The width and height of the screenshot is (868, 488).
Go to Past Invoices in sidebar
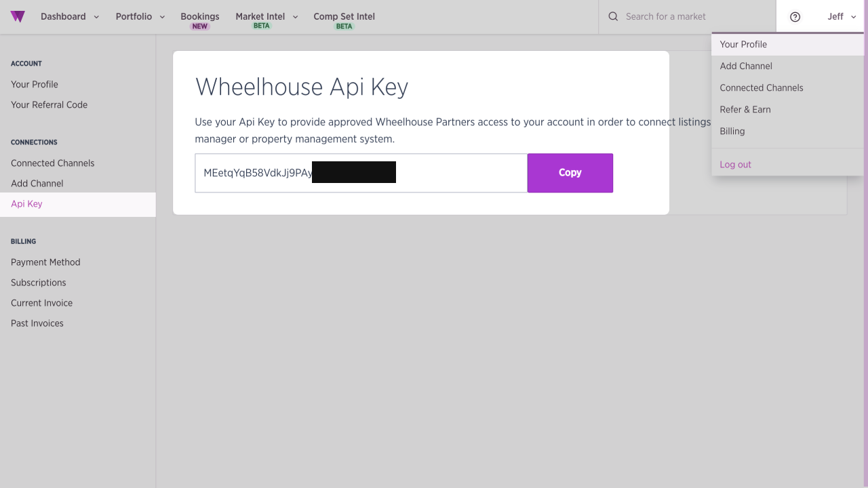point(37,323)
